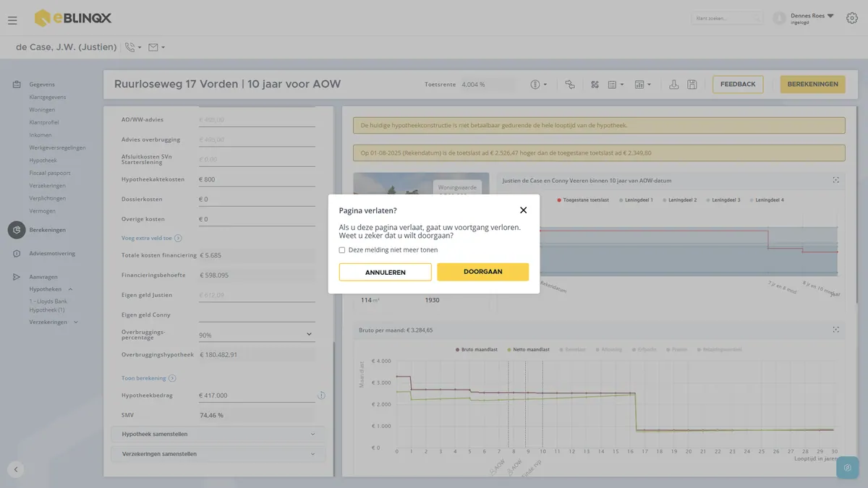Open Berekeningen in the sidebar

click(48, 230)
